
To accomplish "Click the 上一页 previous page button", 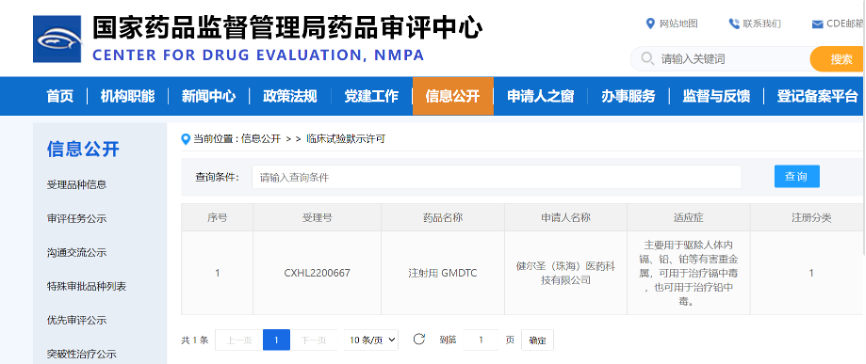I will [x=239, y=340].
